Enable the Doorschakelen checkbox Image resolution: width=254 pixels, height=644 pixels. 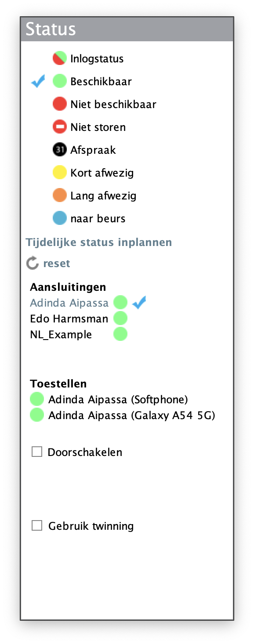point(36,451)
